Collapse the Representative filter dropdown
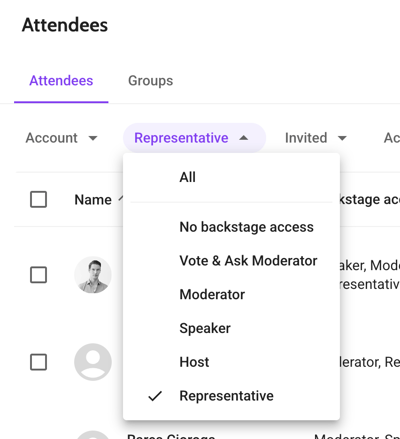This screenshot has height=439, width=400. click(x=194, y=138)
